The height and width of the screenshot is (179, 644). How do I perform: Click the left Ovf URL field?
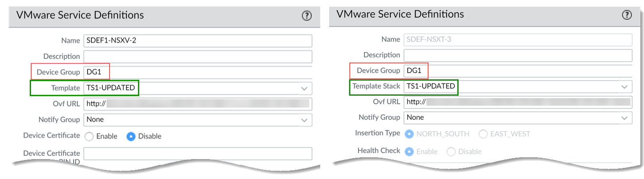197,104
